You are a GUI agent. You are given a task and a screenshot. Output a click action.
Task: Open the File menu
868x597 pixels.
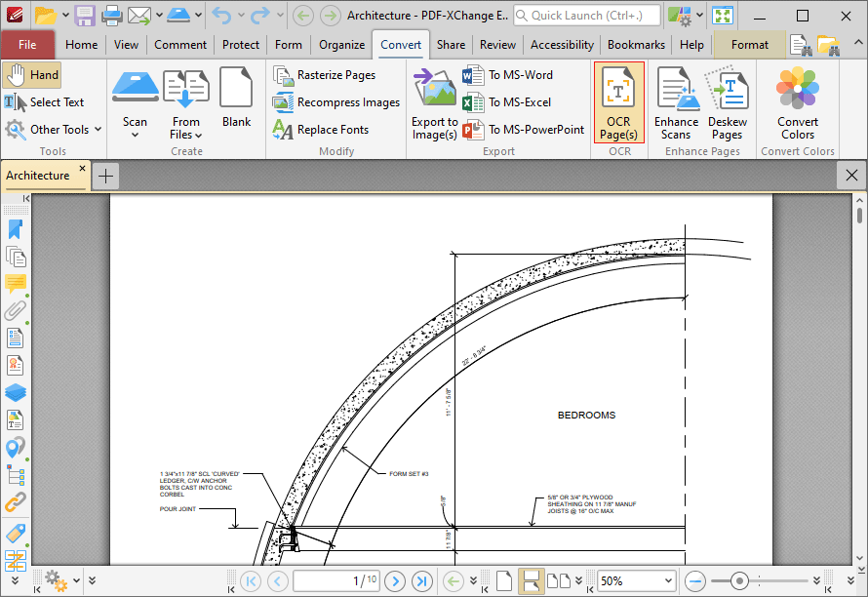[x=28, y=44]
